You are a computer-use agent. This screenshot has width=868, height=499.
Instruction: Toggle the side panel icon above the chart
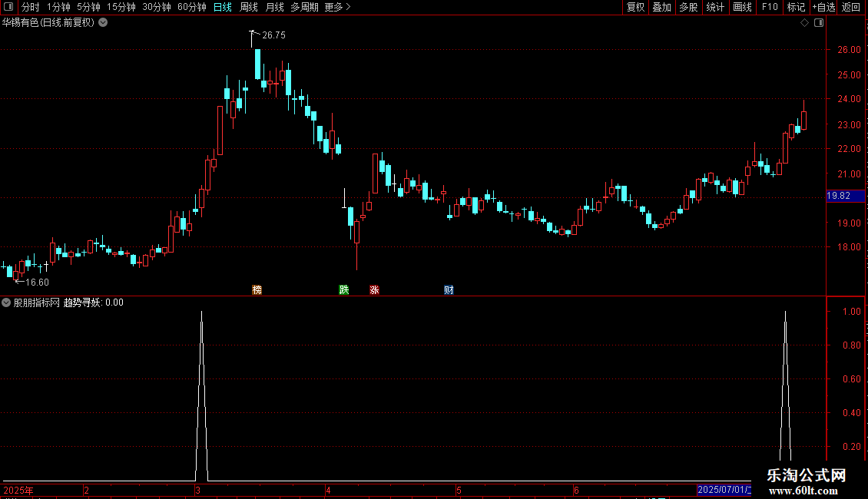tap(819, 23)
